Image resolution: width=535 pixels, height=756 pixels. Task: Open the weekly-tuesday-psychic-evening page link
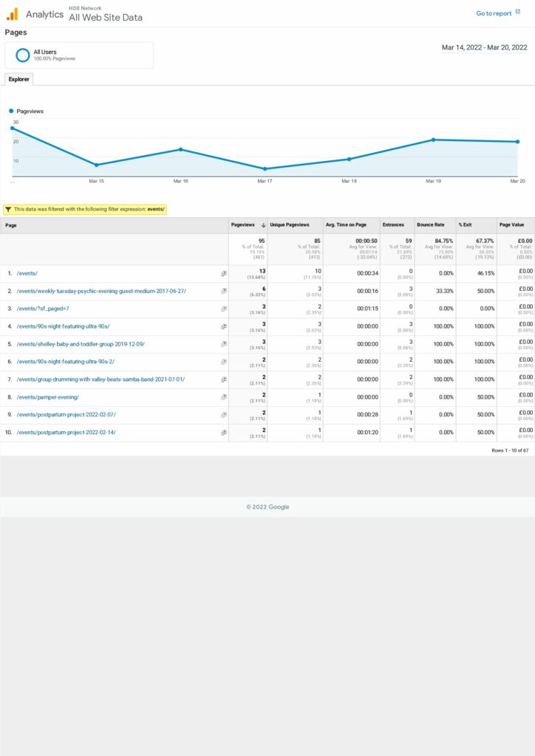pos(101,291)
